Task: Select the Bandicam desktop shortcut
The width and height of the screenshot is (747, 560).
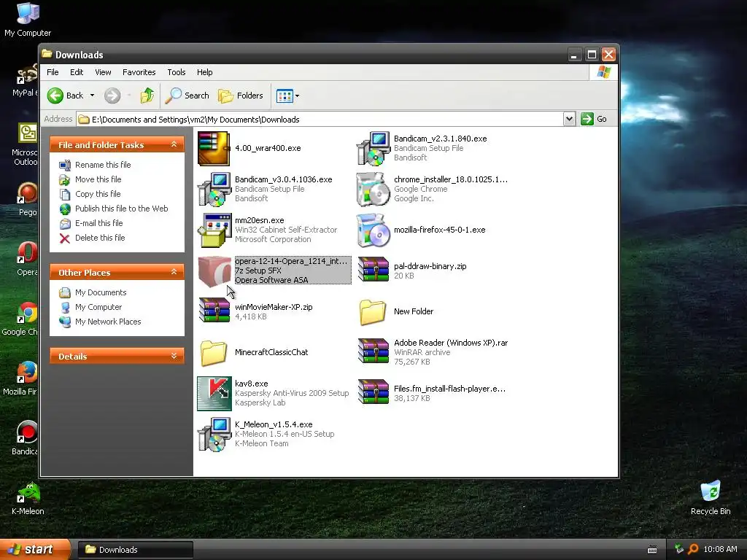Action: click(x=25, y=438)
